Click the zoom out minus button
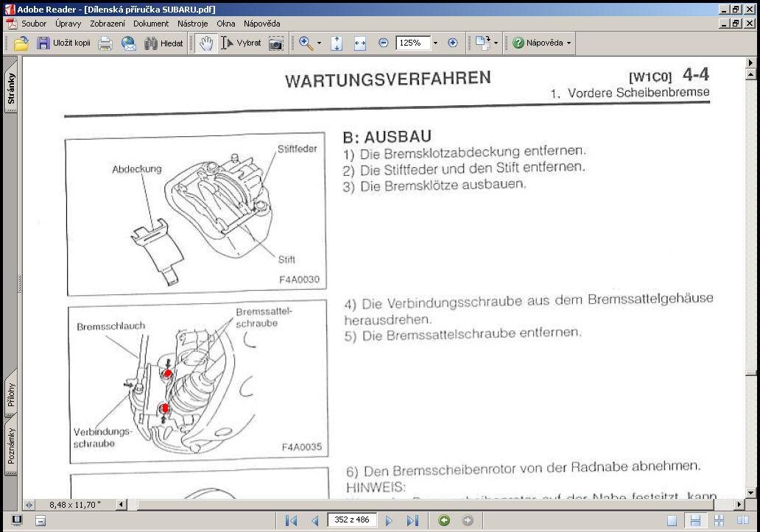 point(384,43)
